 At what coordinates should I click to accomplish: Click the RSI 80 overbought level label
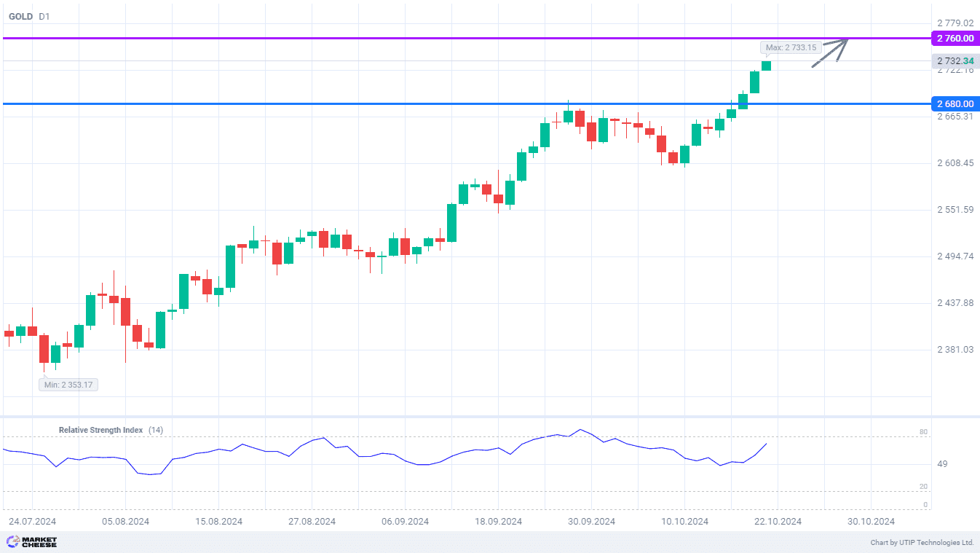click(x=923, y=432)
